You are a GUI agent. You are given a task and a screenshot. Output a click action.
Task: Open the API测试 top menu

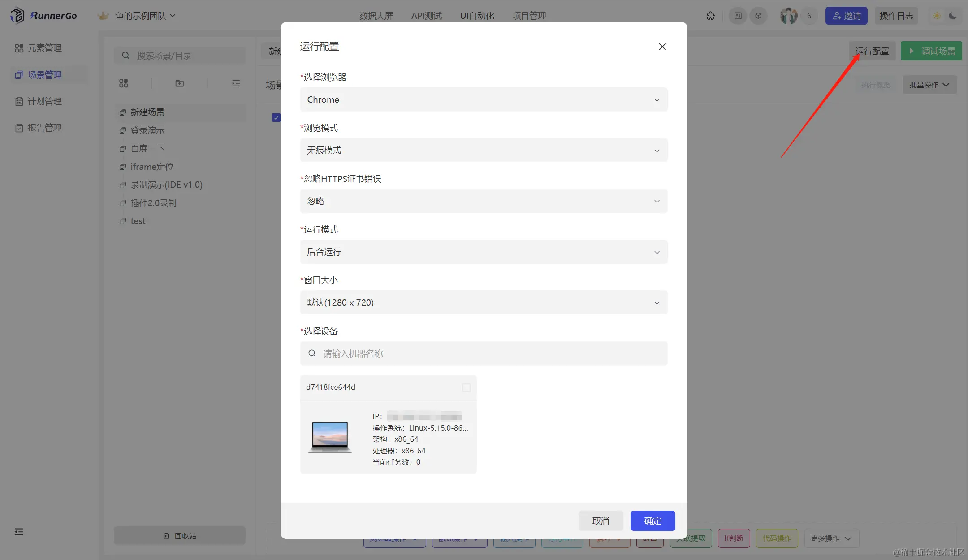pyautogui.click(x=426, y=16)
